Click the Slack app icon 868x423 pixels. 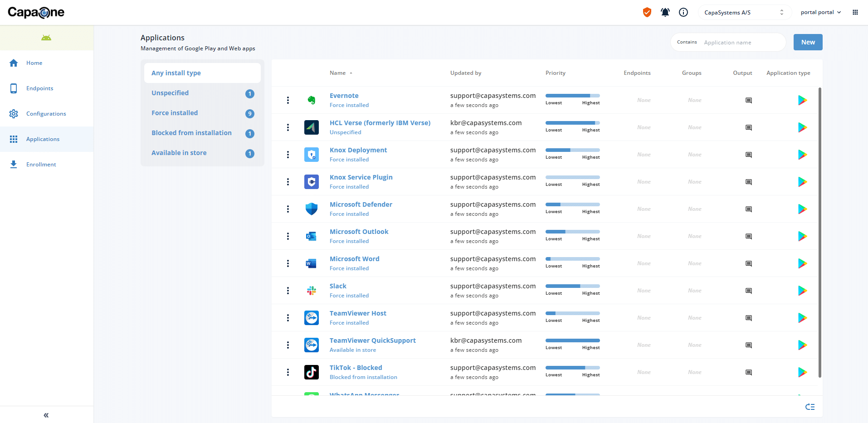[312, 291]
